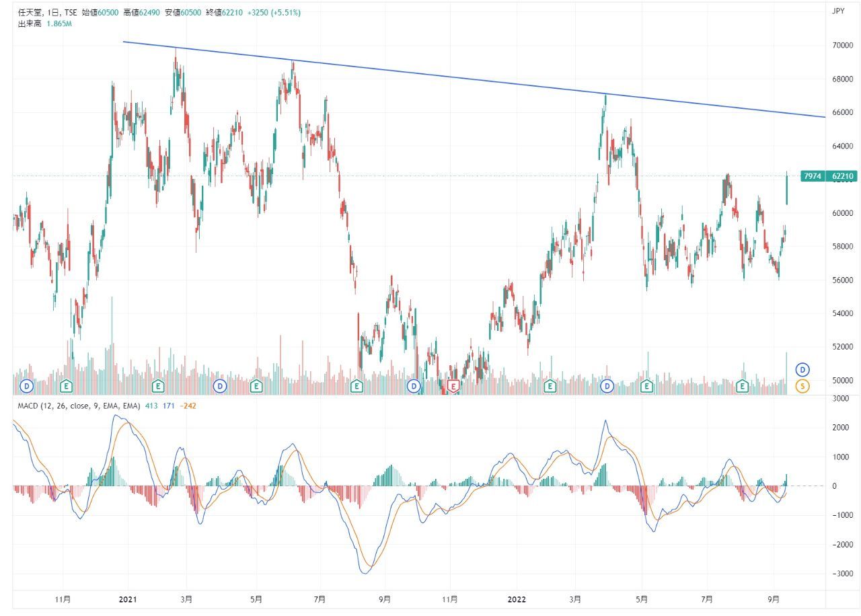Open earnings E marker between 7月 and 9月 2022

pos(742,386)
